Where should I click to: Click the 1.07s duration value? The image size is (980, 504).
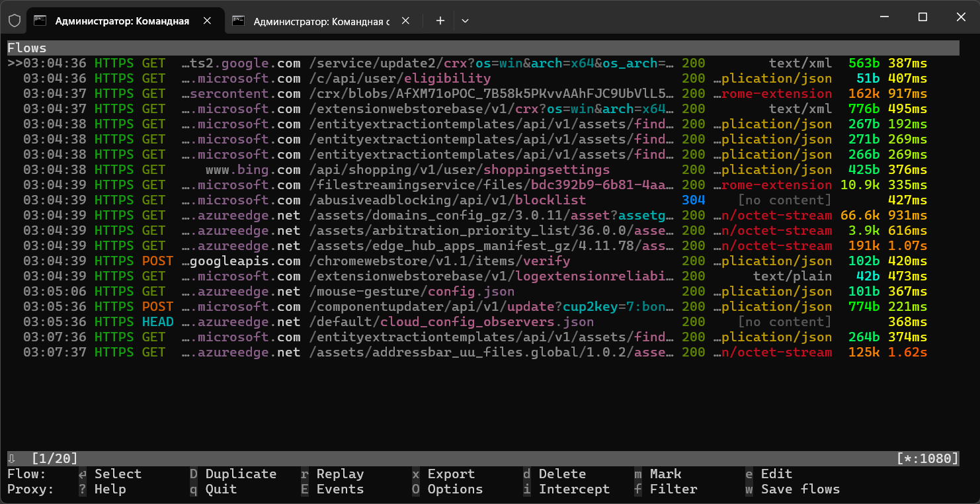[x=907, y=246]
